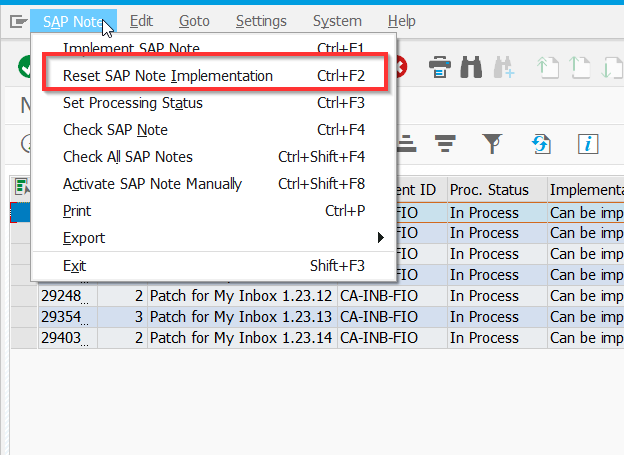624x455 pixels.
Task: Click implementation status in 1.23.14 row
Action: (x=586, y=338)
